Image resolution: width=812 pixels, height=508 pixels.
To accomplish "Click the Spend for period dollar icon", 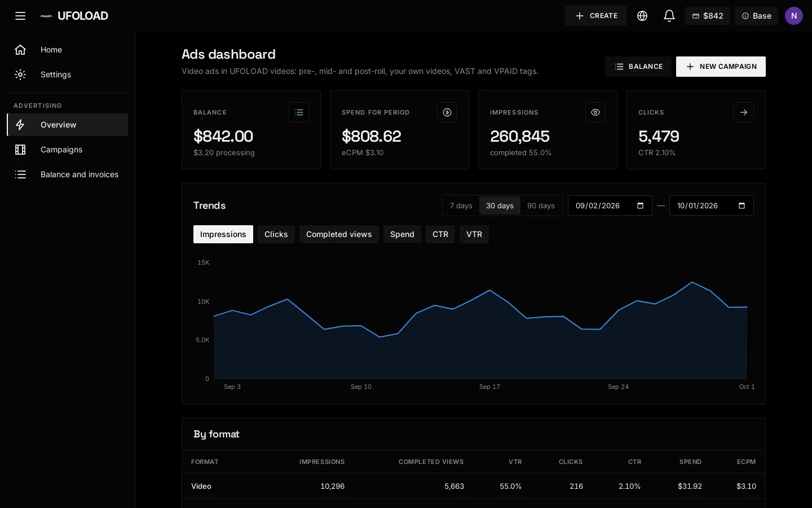I will coord(447,112).
